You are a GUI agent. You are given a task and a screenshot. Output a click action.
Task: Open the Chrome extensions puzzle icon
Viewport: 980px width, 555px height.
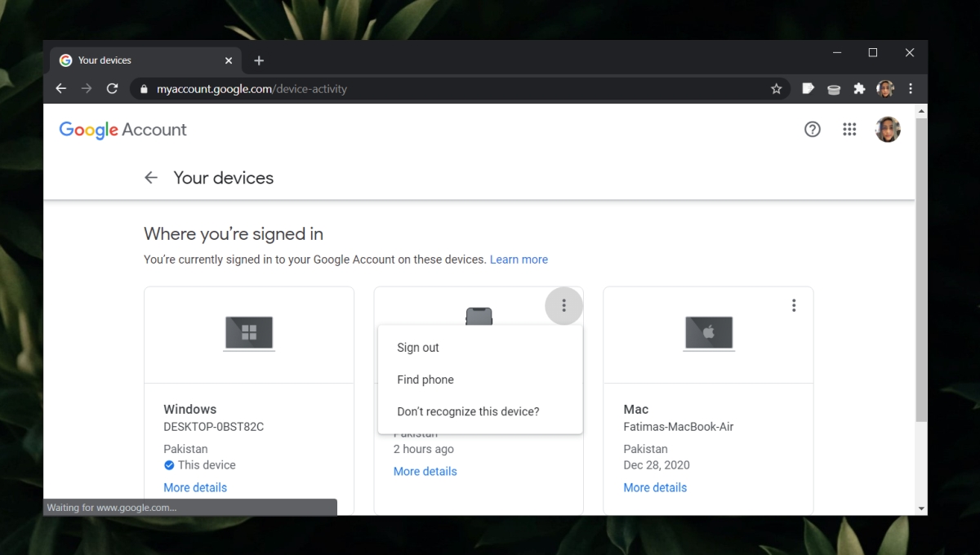click(x=859, y=89)
